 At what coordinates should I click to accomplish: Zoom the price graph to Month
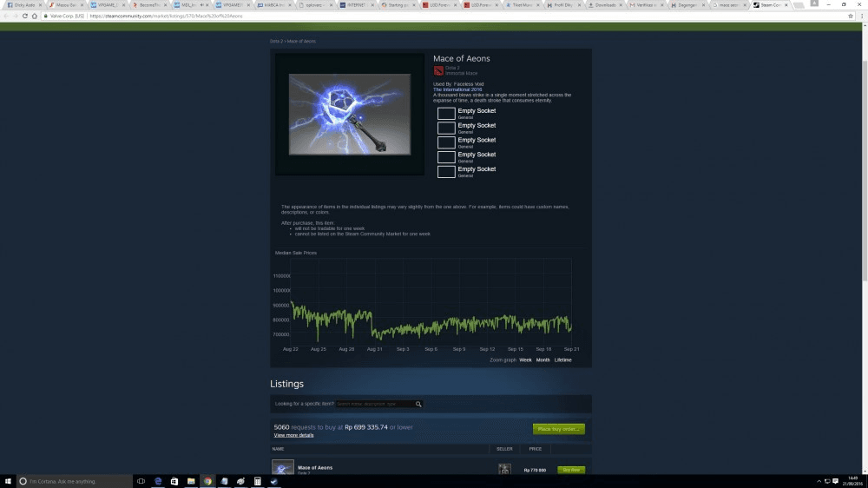click(543, 360)
